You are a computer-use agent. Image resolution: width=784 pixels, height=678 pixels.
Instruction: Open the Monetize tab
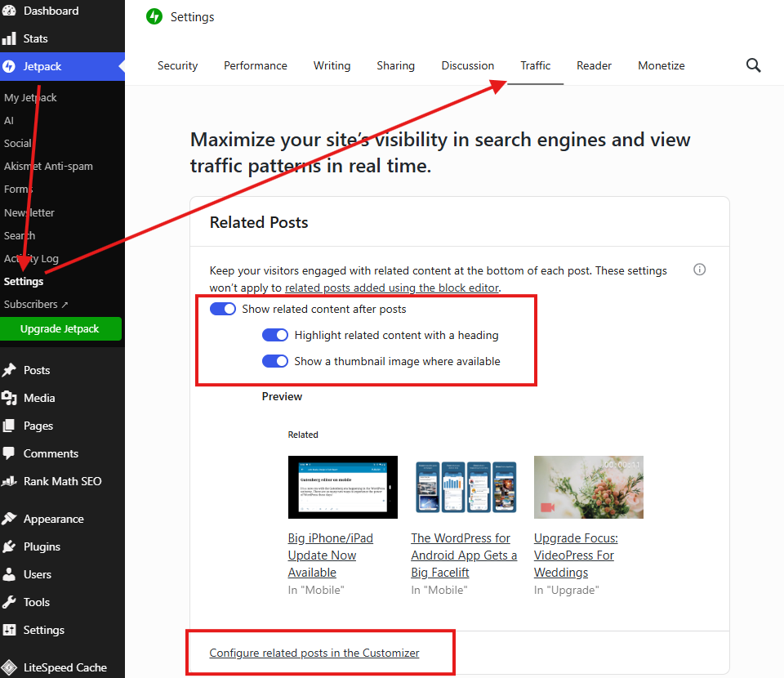tap(661, 65)
